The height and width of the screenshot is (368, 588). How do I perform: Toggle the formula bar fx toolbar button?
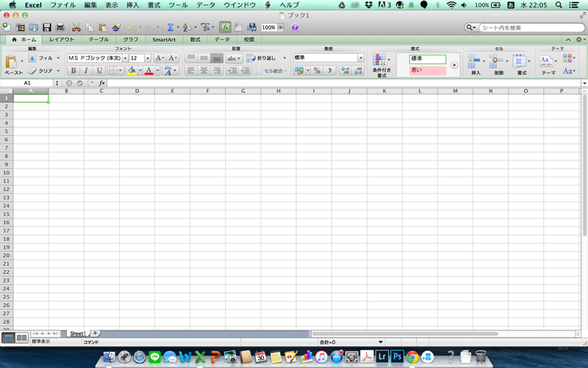[x=225, y=27]
